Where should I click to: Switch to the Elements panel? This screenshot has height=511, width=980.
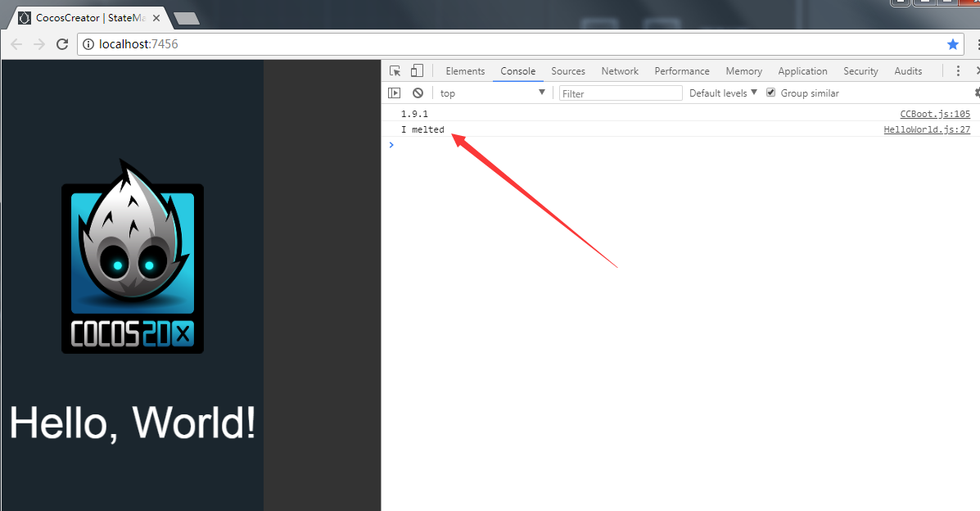[x=465, y=71]
